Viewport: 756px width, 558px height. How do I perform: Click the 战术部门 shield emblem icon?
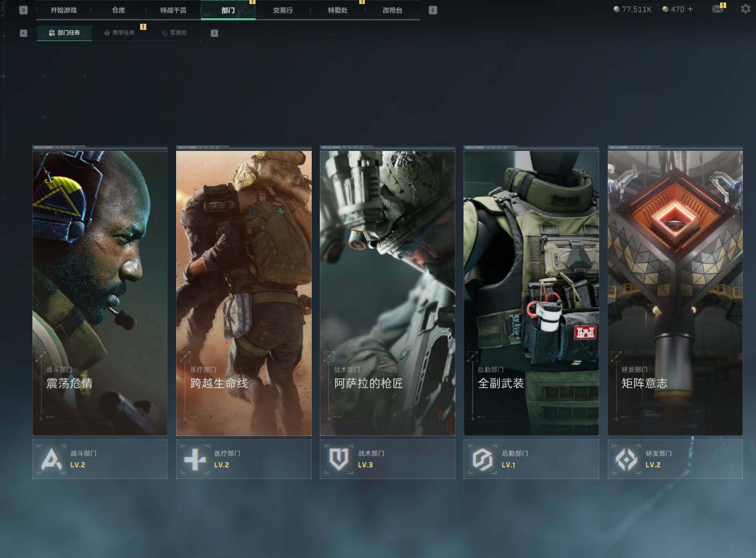pyautogui.click(x=339, y=459)
